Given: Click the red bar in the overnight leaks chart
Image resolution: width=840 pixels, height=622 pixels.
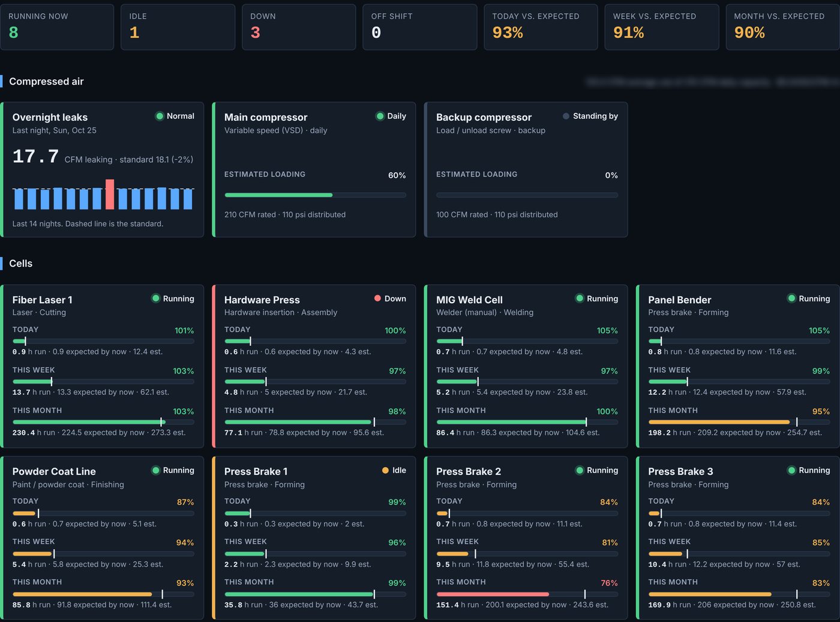Looking at the screenshot, I should [110, 195].
